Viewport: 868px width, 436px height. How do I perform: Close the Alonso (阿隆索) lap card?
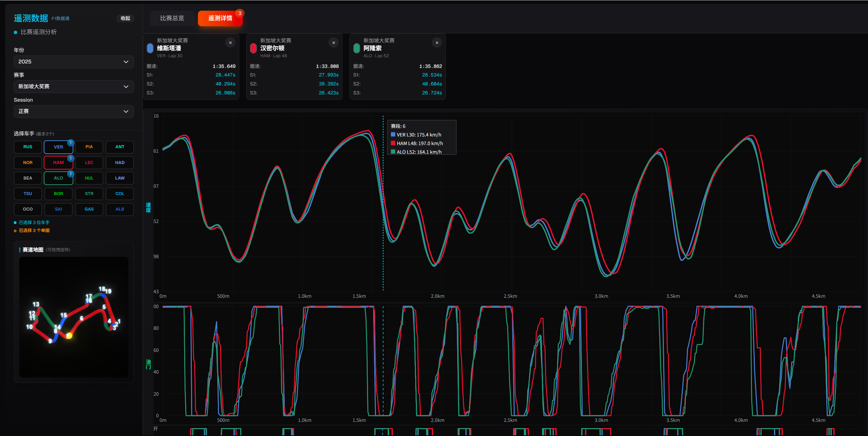click(437, 43)
